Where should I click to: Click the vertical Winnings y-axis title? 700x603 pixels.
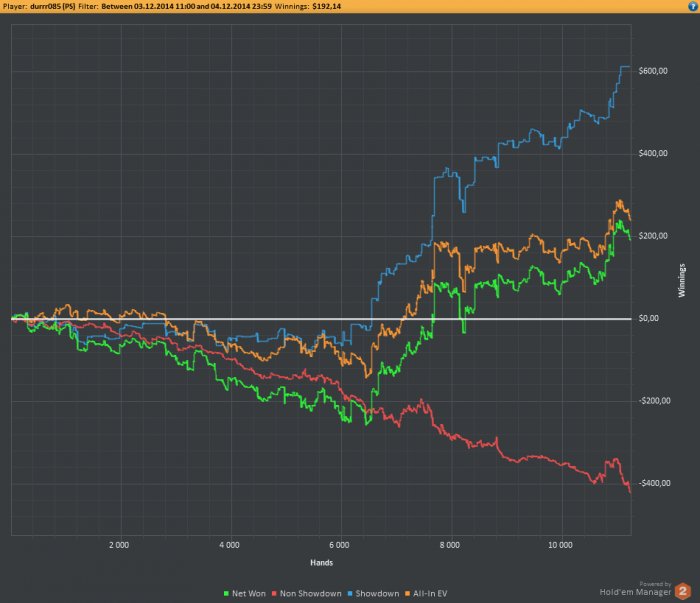pyautogui.click(x=682, y=281)
